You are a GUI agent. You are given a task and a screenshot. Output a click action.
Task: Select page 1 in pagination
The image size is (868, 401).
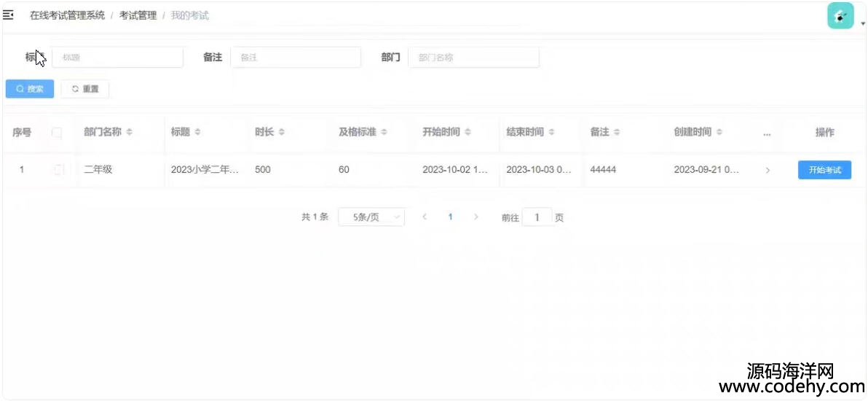click(451, 217)
